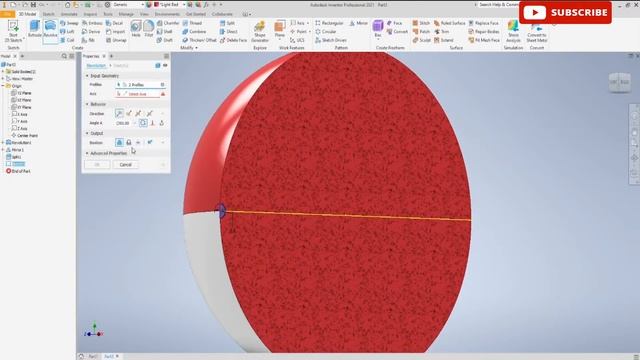Select the Split tool

click(x=227, y=23)
